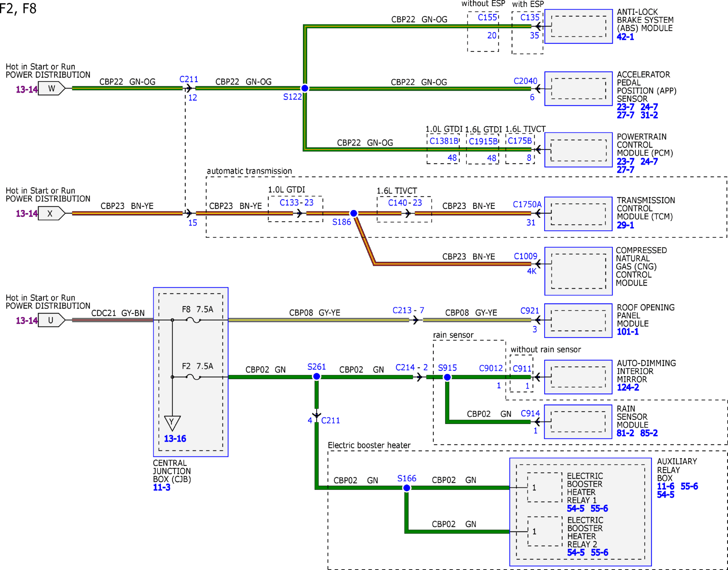Click the W power distribution arrow connector
728x570 pixels.
point(51,89)
